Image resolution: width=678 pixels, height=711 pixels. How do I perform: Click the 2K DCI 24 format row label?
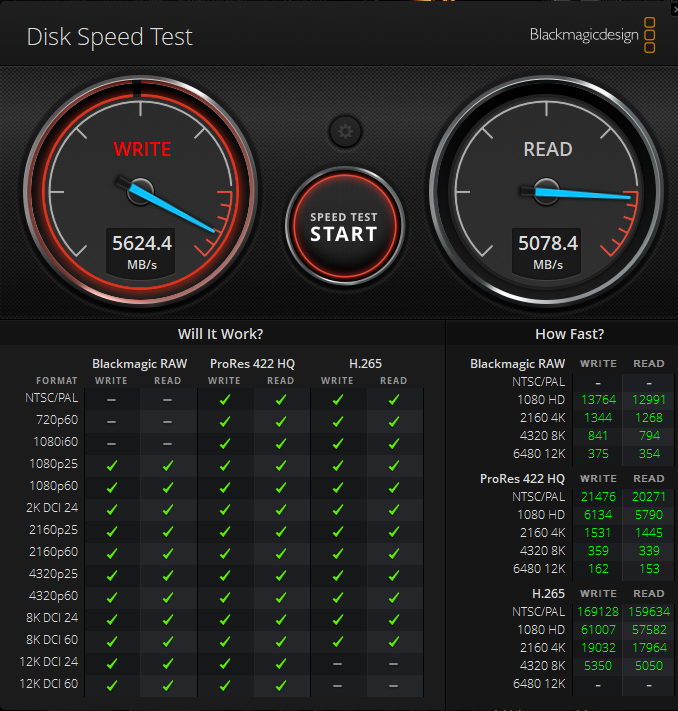(52, 507)
